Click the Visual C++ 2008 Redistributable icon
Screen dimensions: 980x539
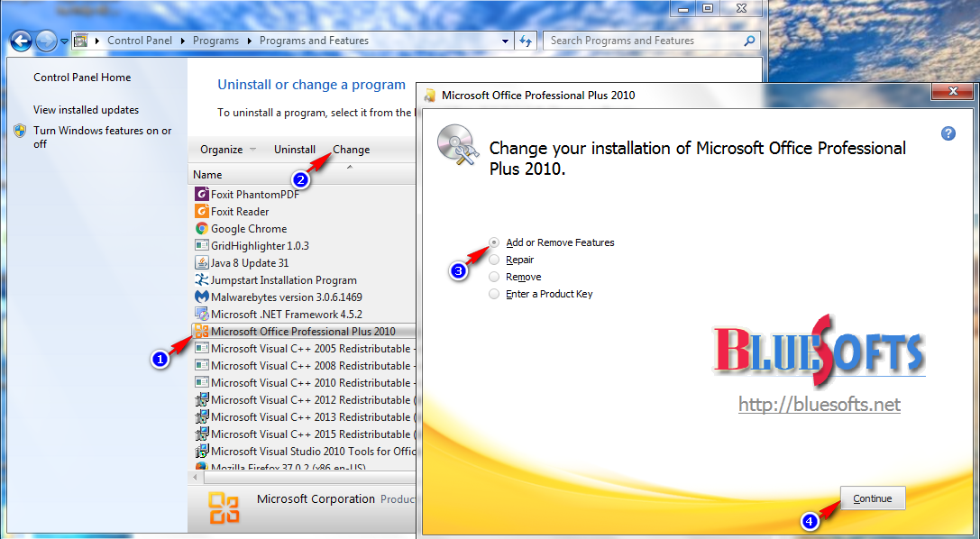[201, 365]
